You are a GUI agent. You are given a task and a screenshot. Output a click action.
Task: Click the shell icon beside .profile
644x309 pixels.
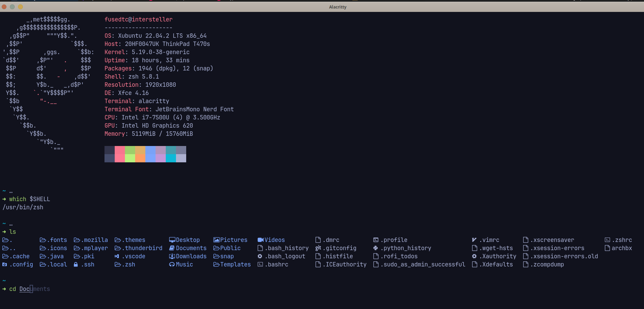pyautogui.click(x=376, y=240)
